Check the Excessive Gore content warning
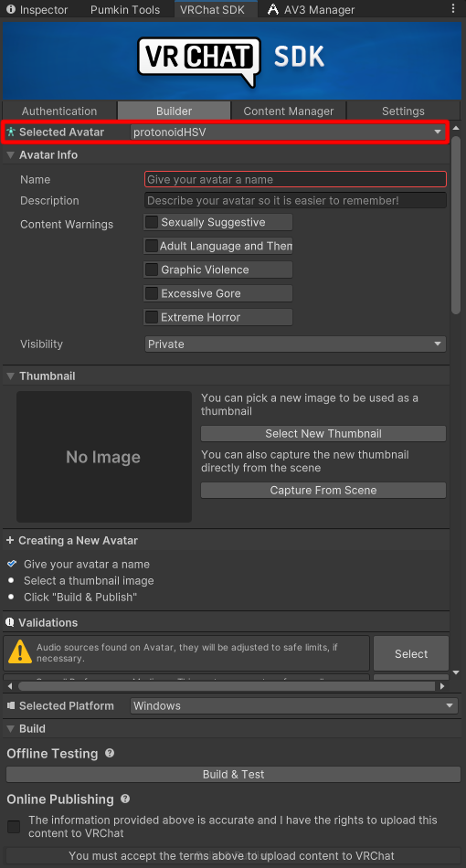This screenshot has width=466, height=868. [x=152, y=293]
